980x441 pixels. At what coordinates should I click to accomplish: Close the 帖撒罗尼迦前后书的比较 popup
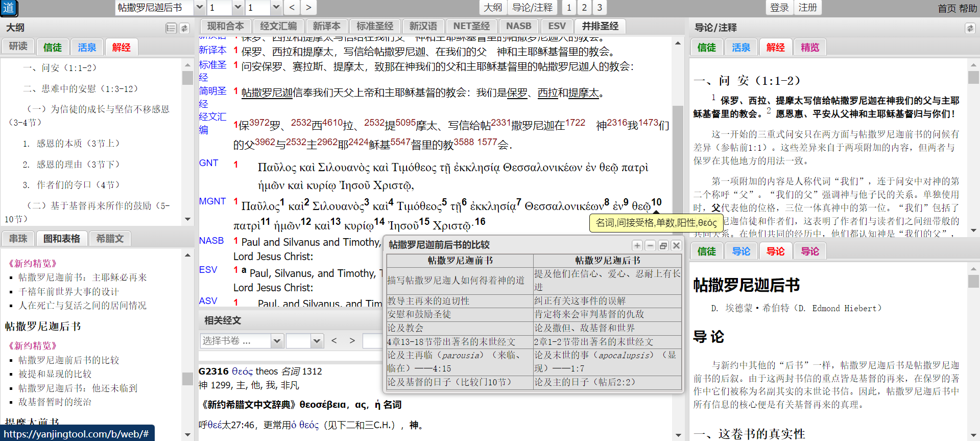click(x=676, y=245)
